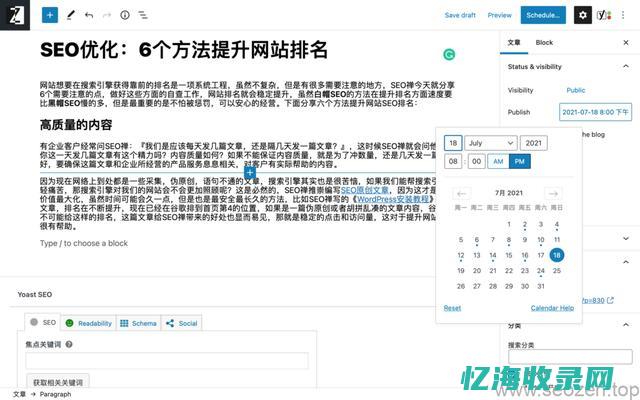Image resolution: width=640 pixels, height=400 pixels.
Task: Click the Schedule... button
Action: tap(543, 15)
